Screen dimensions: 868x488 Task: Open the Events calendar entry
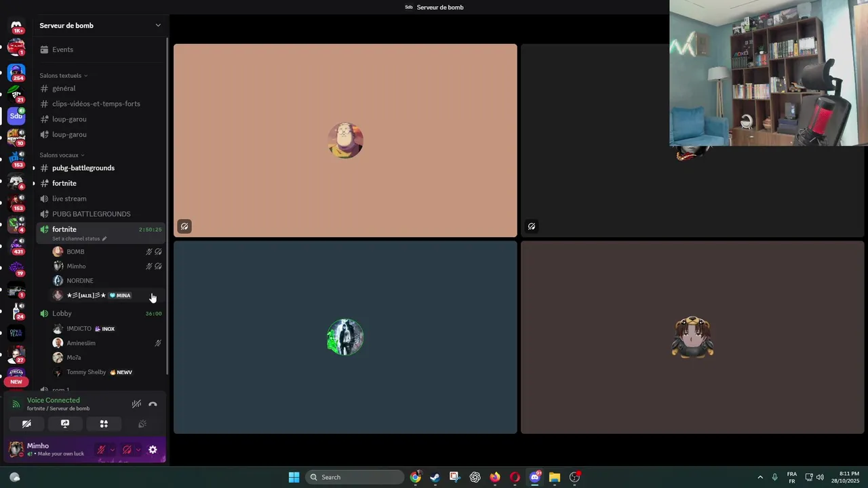(100, 49)
